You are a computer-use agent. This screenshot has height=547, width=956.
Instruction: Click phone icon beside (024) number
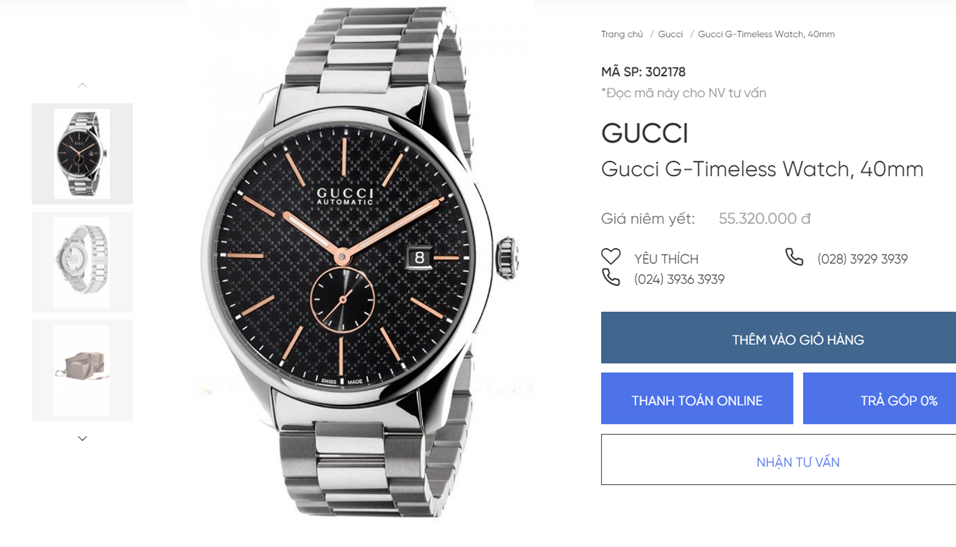(x=611, y=278)
